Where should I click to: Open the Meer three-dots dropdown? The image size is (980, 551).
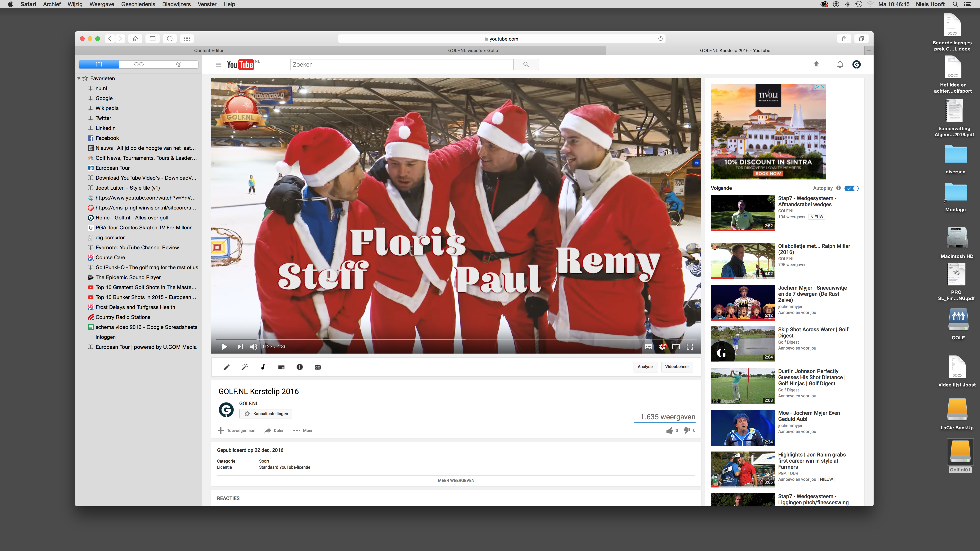point(303,430)
